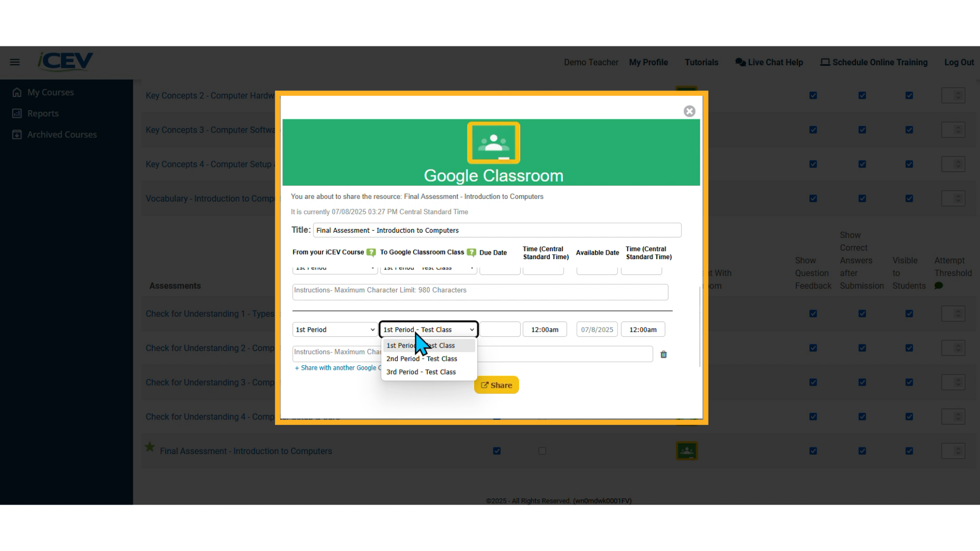Toggle Show Correct Answers for Key Concepts 3
The width and height of the screenshot is (980, 551).
[x=862, y=130]
